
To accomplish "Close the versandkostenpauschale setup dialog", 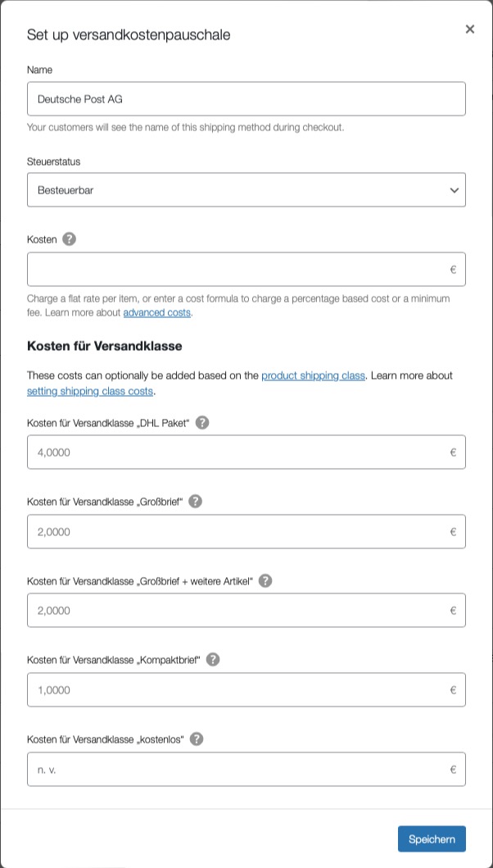I will point(470,30).
